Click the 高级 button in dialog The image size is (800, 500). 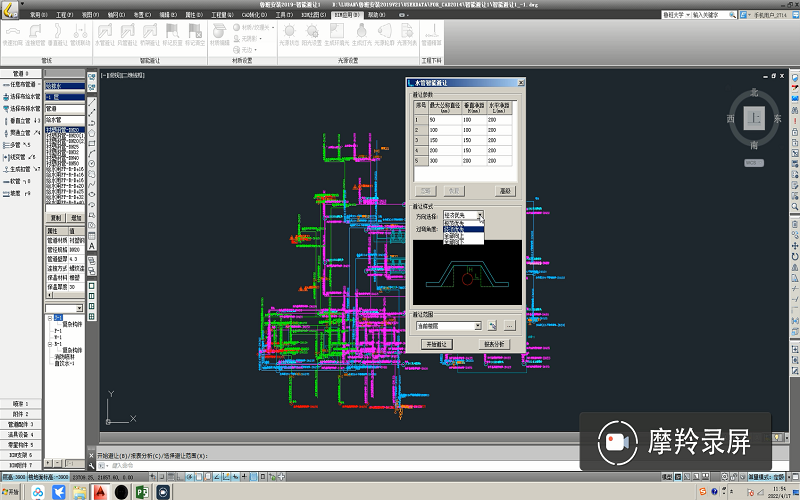coord(505,191)
